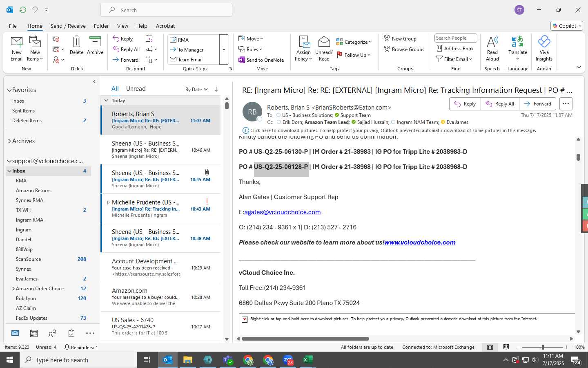The width and height of the screenshot is (588, 368).
Task: Click the Copilot button
Action: [567, 26]
